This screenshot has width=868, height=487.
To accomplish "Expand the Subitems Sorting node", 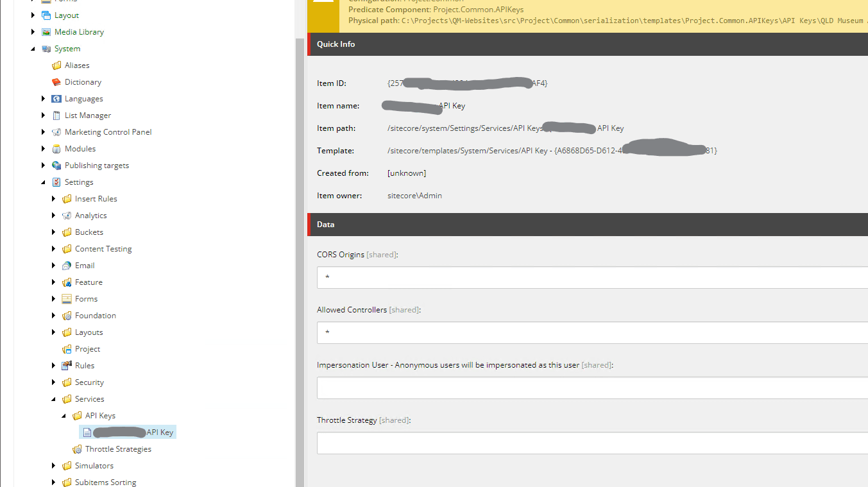I will coord(54,483).
